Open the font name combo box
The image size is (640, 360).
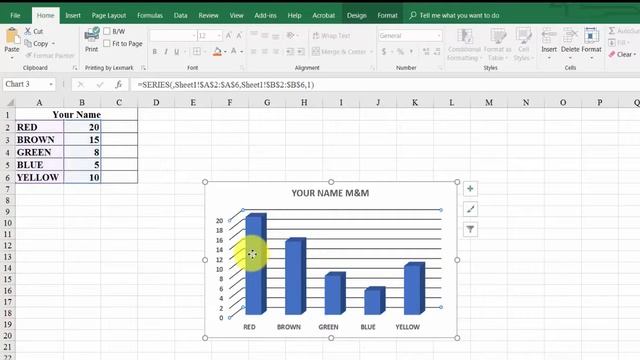[x=173, y=36]
